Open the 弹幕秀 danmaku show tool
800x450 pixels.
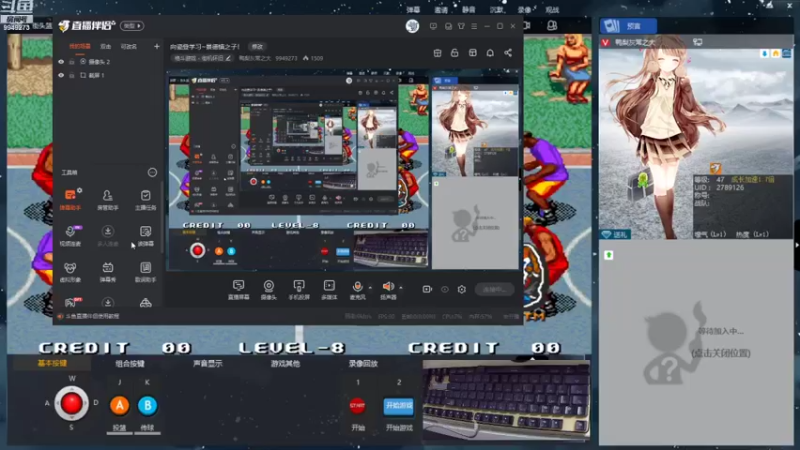click(108, 271)
